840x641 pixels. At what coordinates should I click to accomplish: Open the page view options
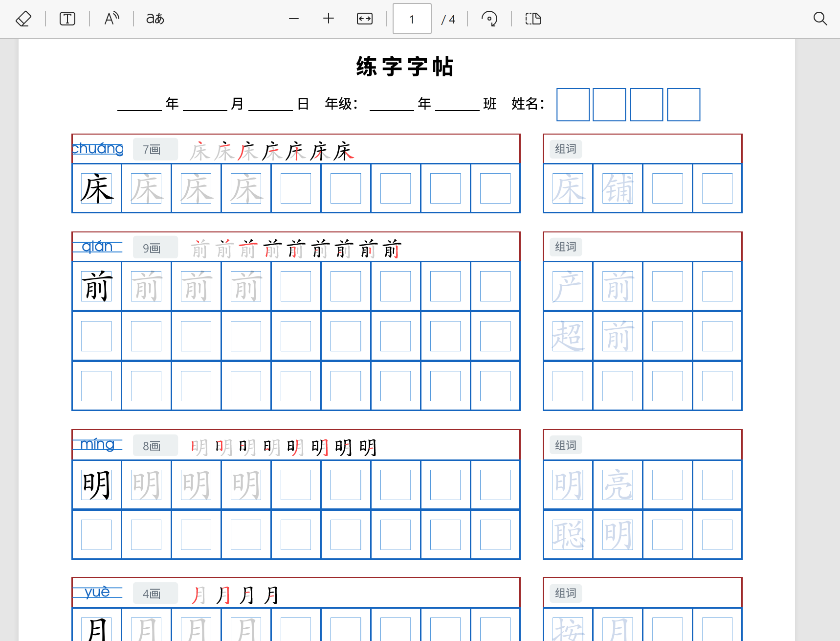point(533,19)
